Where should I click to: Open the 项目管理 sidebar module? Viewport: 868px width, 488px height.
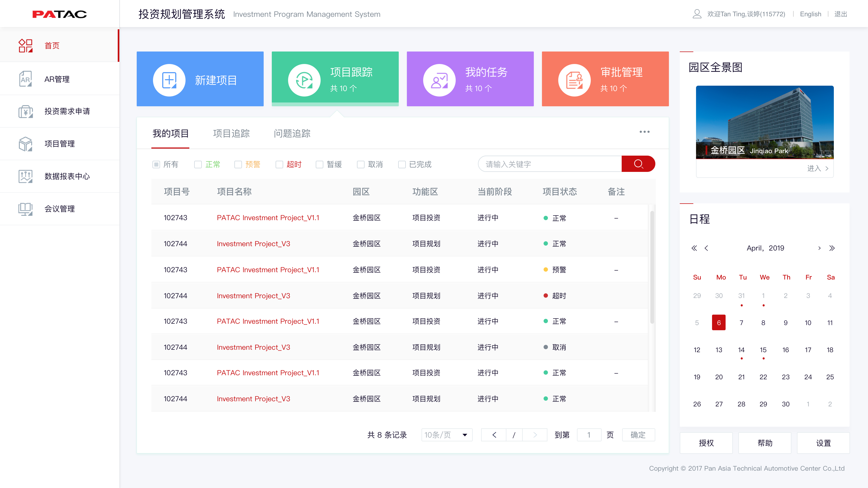(x=60, y=143)
